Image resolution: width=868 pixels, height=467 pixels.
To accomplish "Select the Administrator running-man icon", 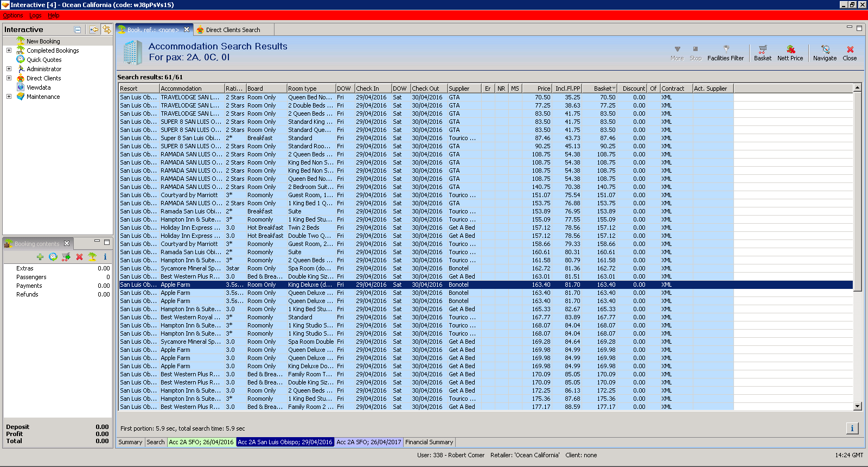I will (21, 69).
